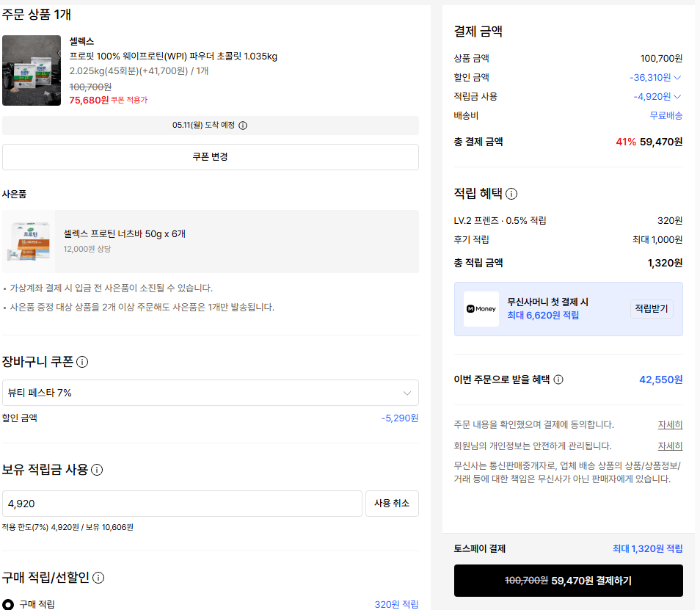This screenshot has height=610, width=700.
Task: Click the 42,550원 benefit amount
Action: 660,380
